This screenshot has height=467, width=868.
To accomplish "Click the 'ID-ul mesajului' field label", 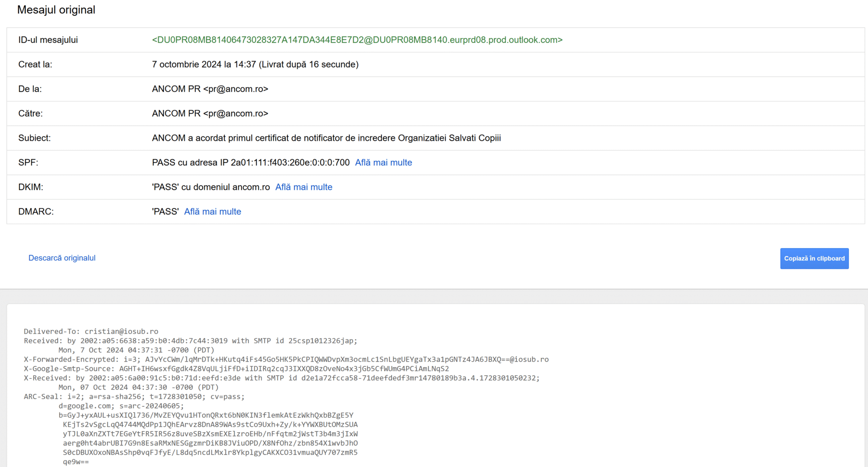I will tap(48, 40).
